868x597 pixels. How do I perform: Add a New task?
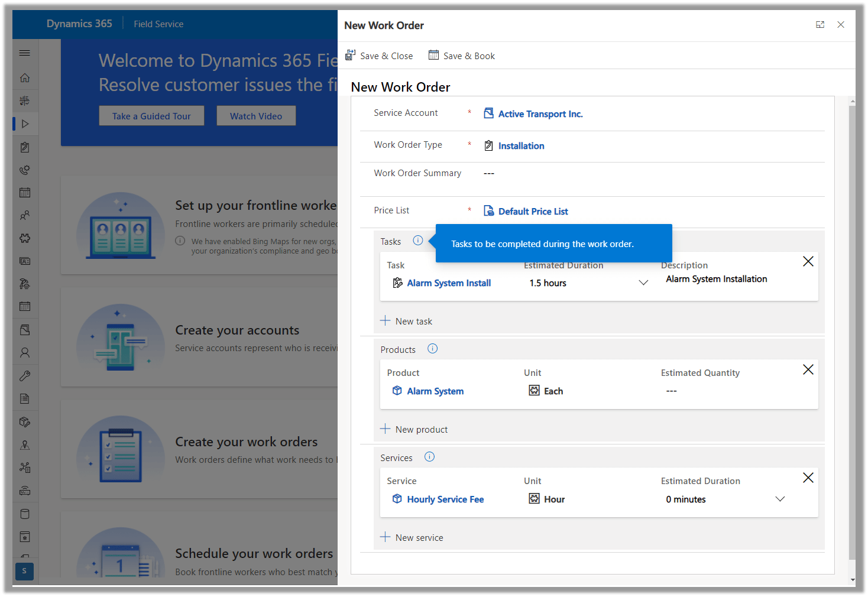point(406,321)
